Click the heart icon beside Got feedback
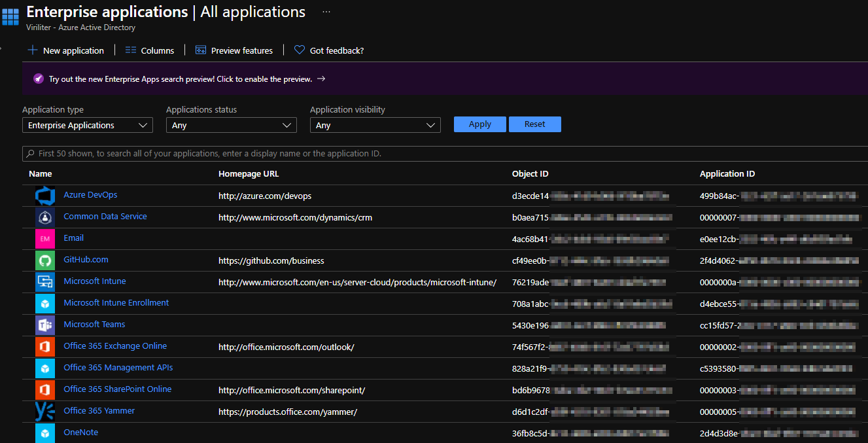The height and width of the screenshot is (443, 868). click(300, 50)
